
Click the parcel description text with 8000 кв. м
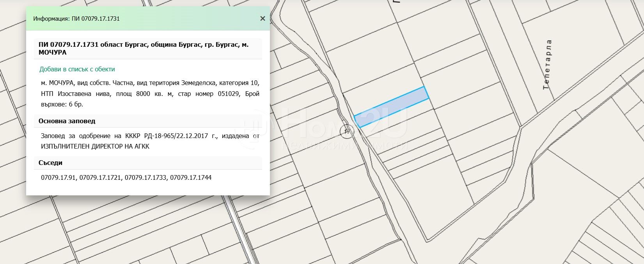(150, 94)
